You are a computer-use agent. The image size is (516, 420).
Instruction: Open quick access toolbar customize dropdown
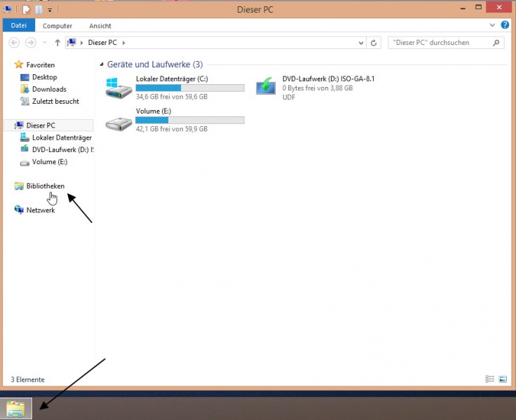pos(50,10)
